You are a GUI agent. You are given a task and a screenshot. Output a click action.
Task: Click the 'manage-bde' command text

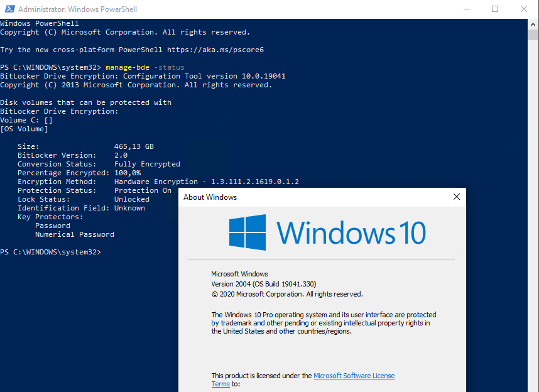click(128, 67)
